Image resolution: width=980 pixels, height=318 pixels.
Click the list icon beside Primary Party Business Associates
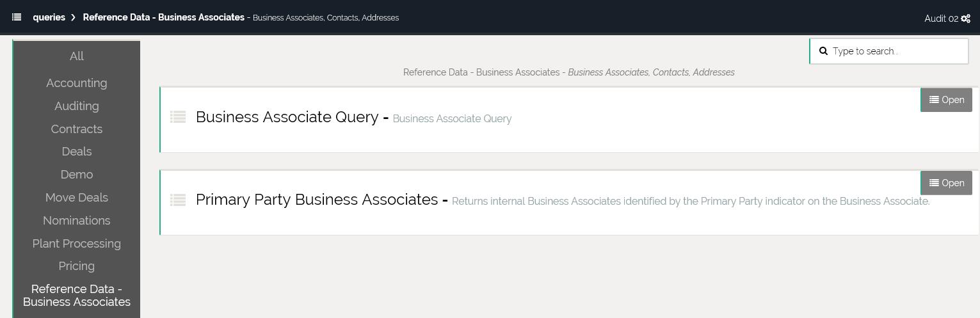pos(178,200)
